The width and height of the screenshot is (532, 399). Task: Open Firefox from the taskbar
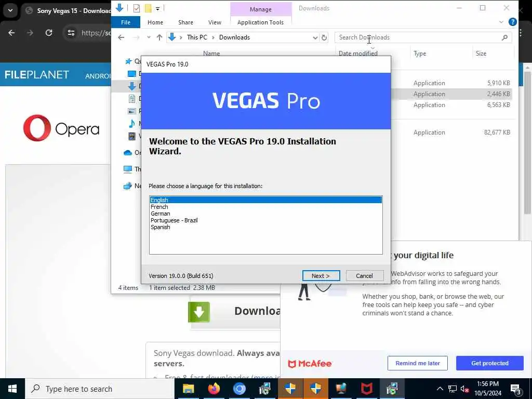(214, 389)
